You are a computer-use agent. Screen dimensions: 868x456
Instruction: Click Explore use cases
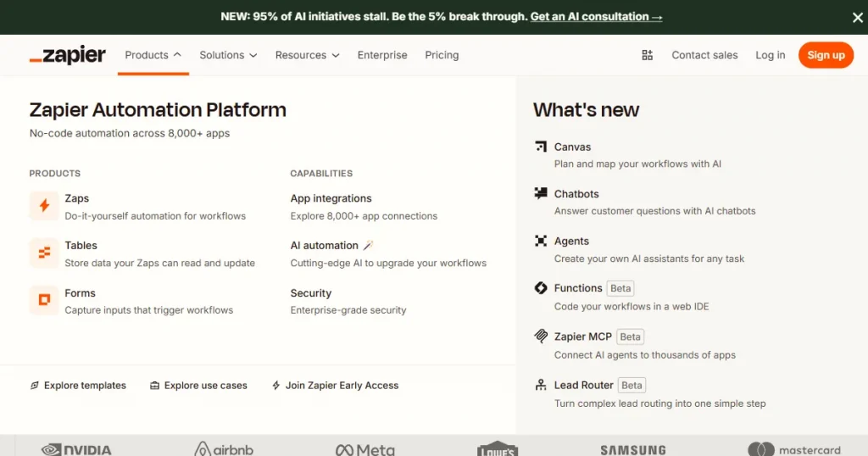pos(206,385)
